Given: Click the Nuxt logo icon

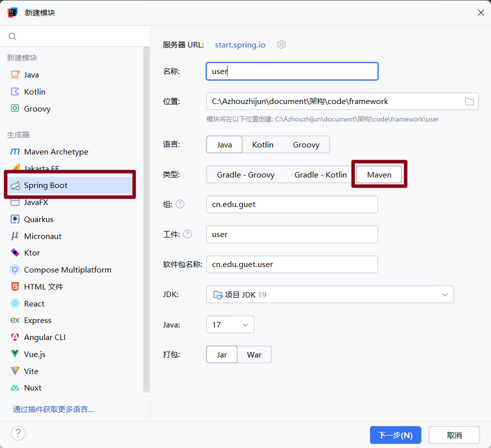Looking at the screenshot, I should (x=15, y=388).
